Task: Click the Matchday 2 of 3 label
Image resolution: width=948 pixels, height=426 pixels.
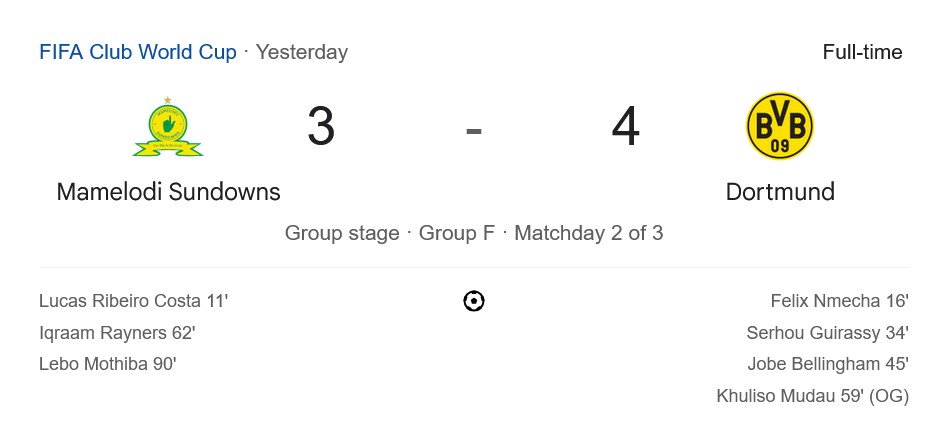Action: coord(589,233)
